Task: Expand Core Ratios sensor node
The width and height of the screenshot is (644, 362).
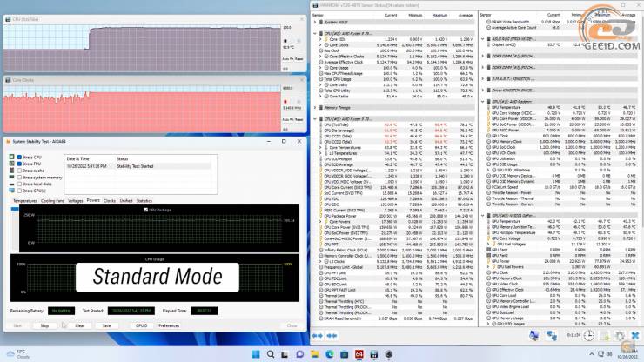Action: pyautogui.click(x=320, y=96)
